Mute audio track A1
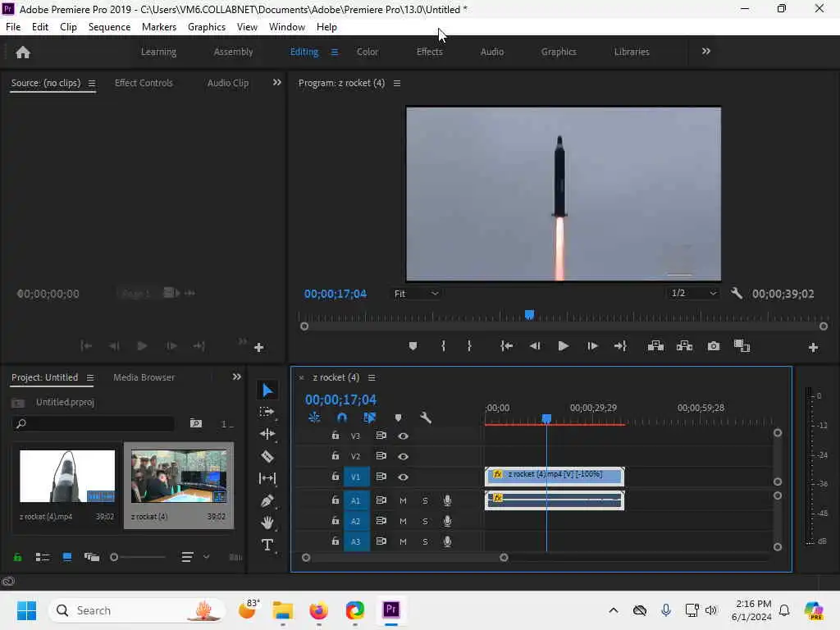840x630 pixels. 403,500
